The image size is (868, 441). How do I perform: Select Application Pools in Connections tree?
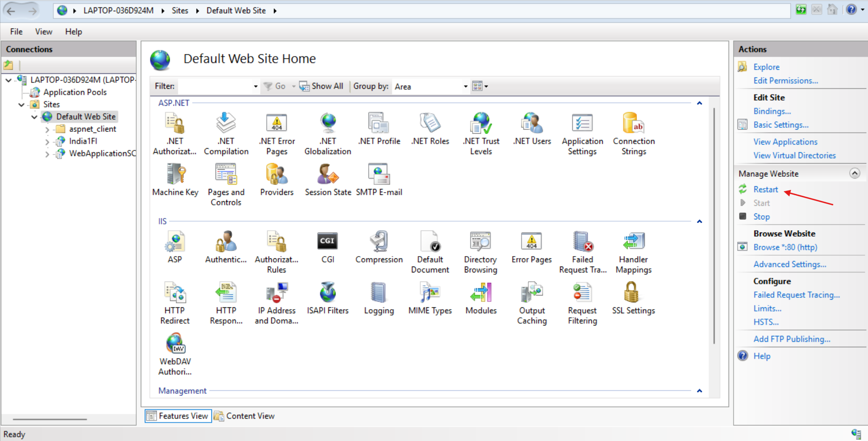tap(75, 92)
